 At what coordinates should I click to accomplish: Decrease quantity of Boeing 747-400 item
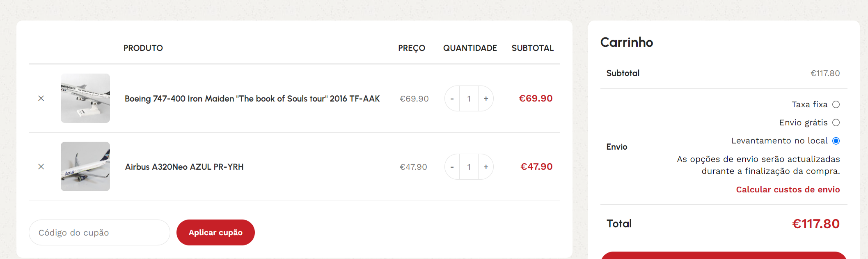(452, 99)
